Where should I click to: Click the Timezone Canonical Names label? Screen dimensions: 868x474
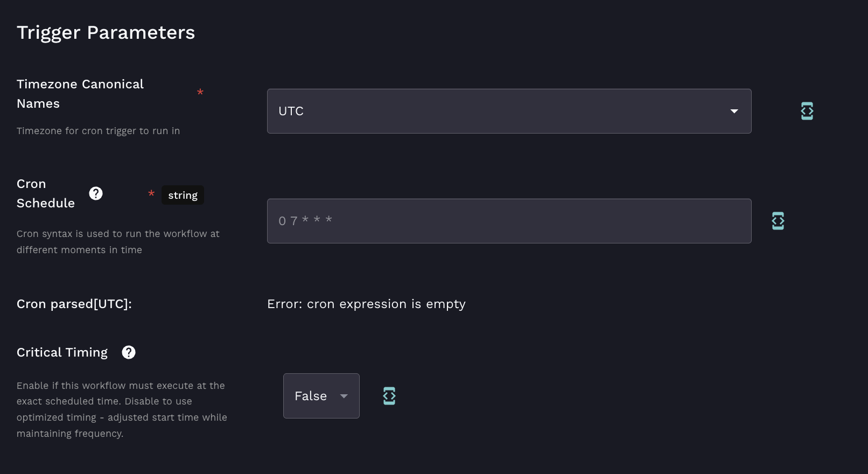tap(80, 94)
